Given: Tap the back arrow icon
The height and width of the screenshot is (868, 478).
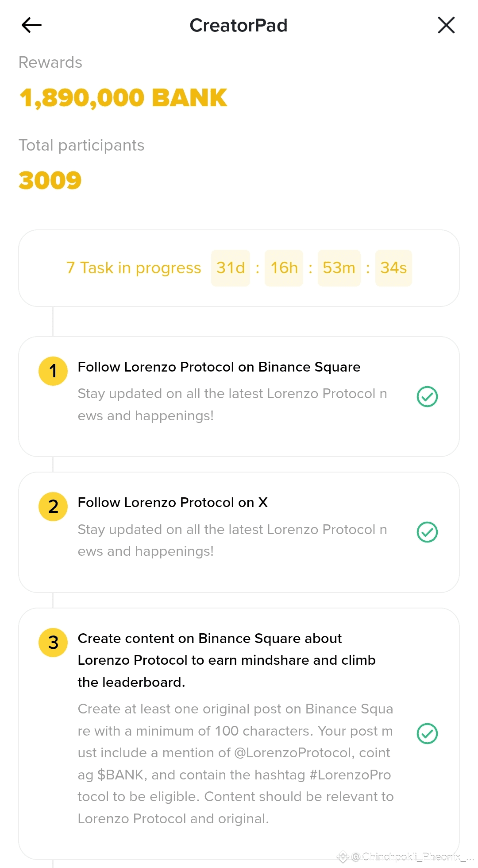Looking at the screenshot, I should click(x=31, y=25).
